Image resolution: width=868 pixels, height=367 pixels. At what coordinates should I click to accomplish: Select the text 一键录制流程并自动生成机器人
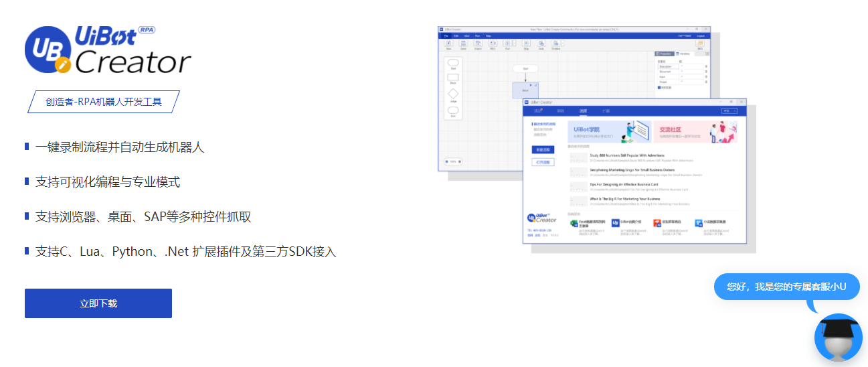(x=120, y=147)
